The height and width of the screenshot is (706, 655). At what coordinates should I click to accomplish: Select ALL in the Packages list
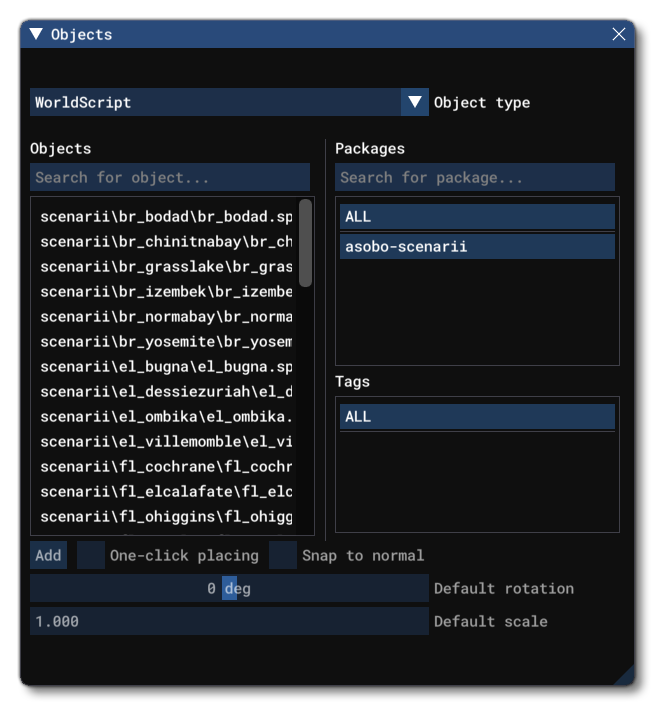477,217
